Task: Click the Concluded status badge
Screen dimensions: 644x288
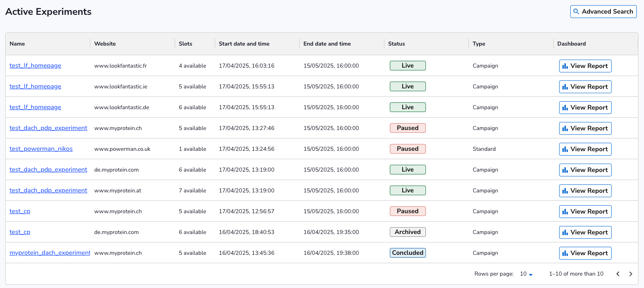Action: coord(407,253)
